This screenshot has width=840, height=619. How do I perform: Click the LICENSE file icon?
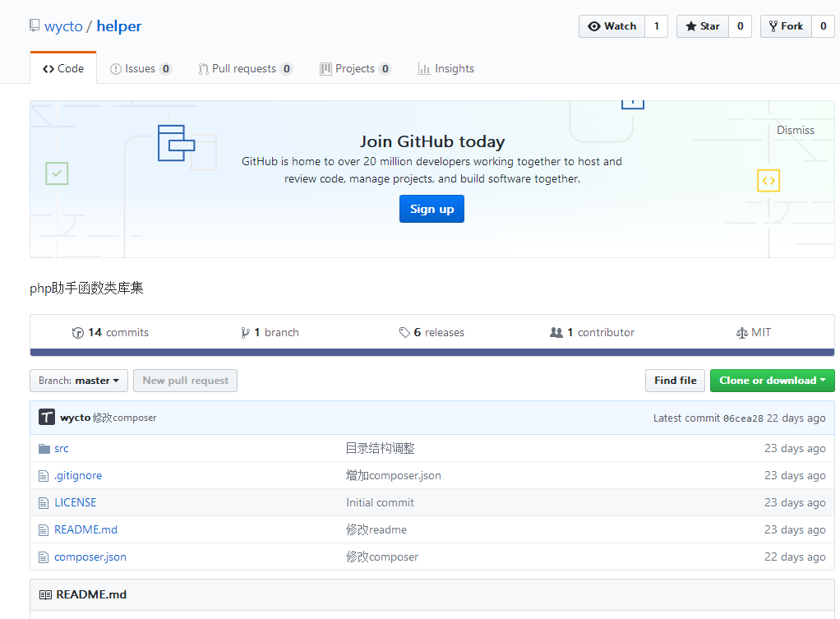[x=44, y=503]
